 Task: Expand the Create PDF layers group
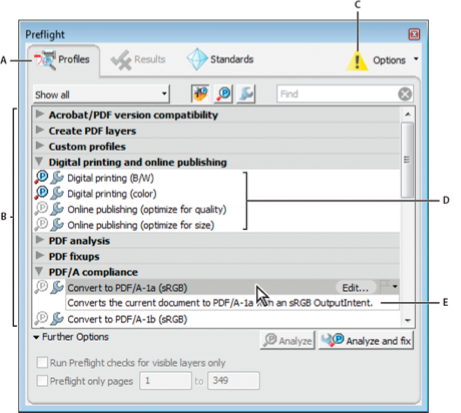(40, 130)
